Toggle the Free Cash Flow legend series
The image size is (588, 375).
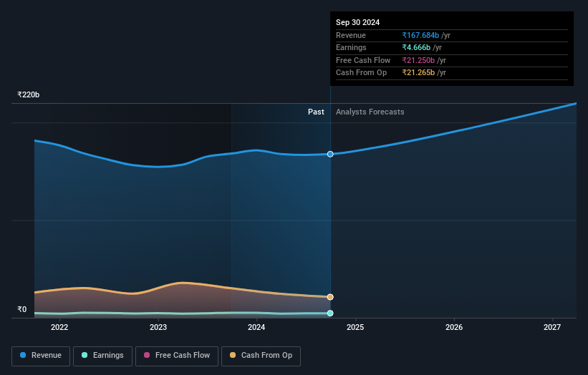tap(177, 356)
